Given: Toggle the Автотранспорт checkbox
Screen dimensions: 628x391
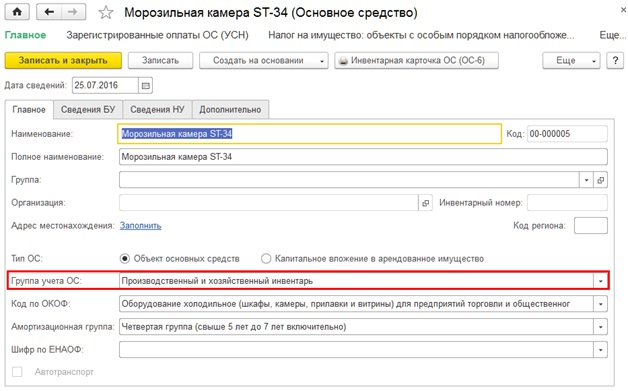Looking at the screenshot, I should [17, 372].
